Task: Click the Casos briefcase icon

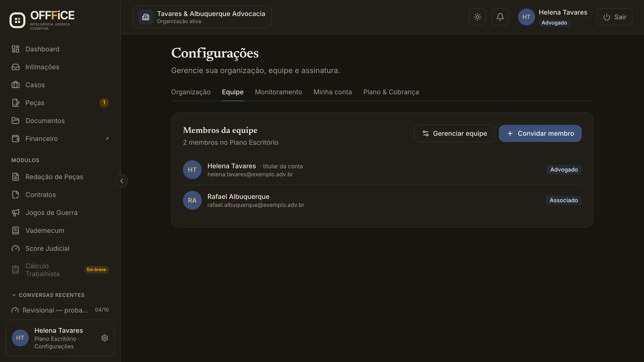Action: click(x=16, y=85)
